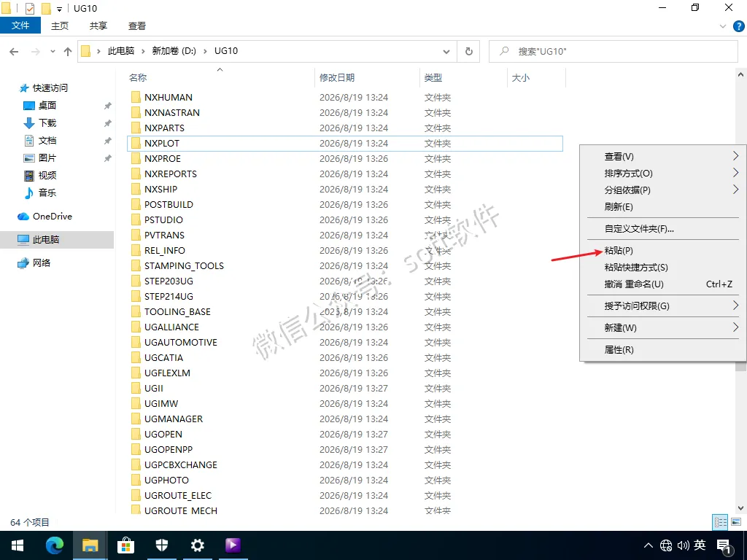The width and height of the screenshot is (747, 560).
Task: Open the Windows Start menu
Action: 18,545
